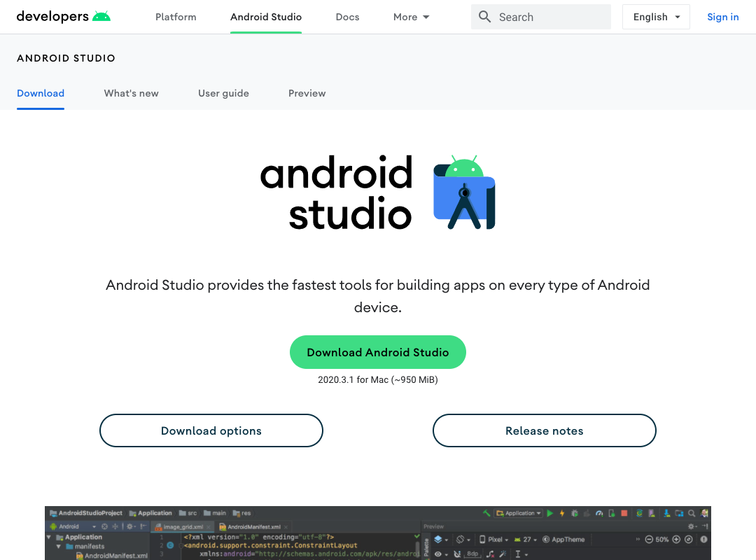Open the Android project view dropdown
This screenshot has width=756, height=560.
click(x=73, y=526)
